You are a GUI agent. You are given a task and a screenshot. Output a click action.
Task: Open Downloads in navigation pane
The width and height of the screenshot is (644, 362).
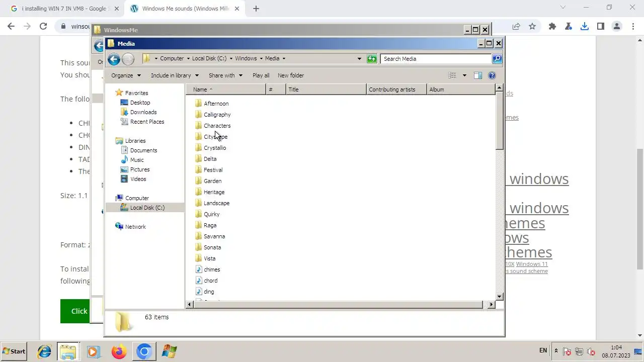point(143,112)
